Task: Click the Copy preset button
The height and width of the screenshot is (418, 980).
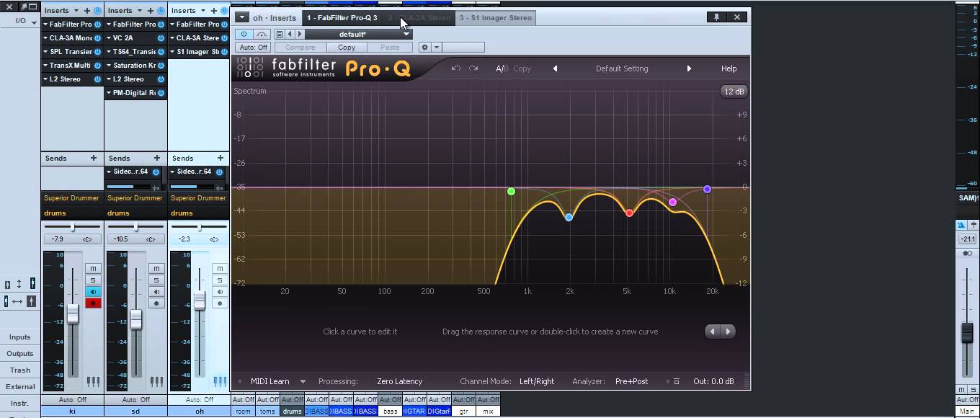Action: coord(347,48)
